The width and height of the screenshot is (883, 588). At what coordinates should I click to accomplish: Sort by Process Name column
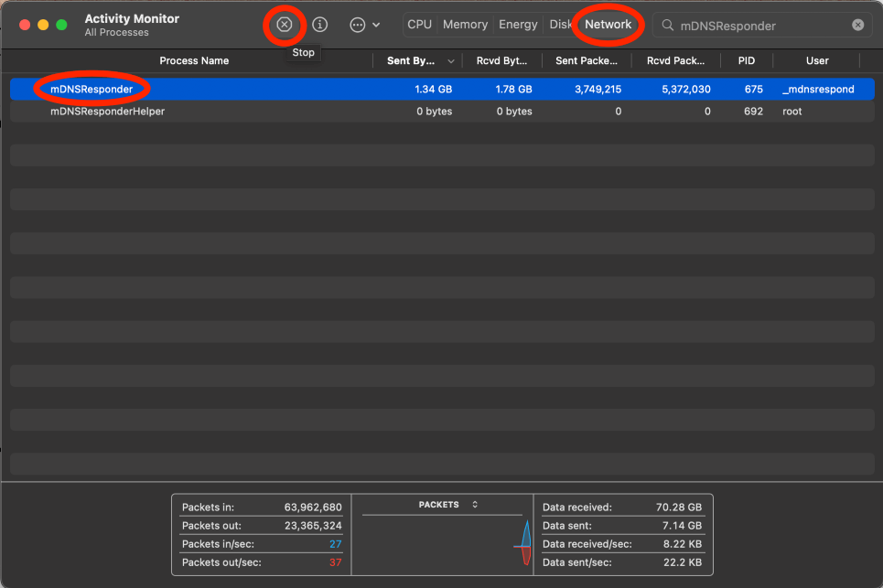[x=194, y=61]
